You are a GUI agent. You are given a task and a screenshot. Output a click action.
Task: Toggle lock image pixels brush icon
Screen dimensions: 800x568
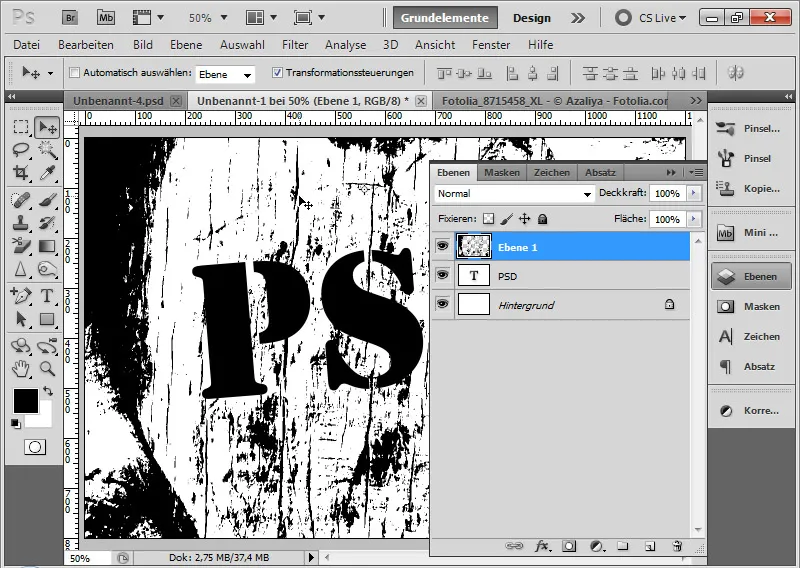click(507, 219)
